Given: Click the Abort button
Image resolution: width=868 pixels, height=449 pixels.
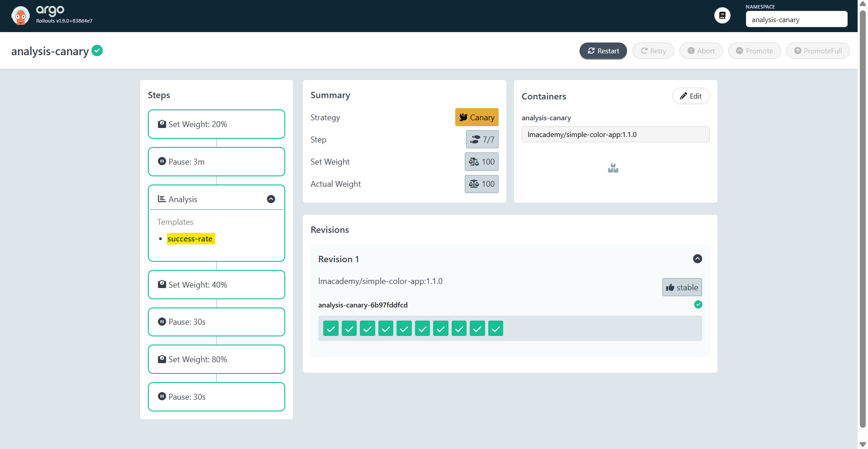Looking at the screenshot, I should pyautogui.click(x=701, y=51).
